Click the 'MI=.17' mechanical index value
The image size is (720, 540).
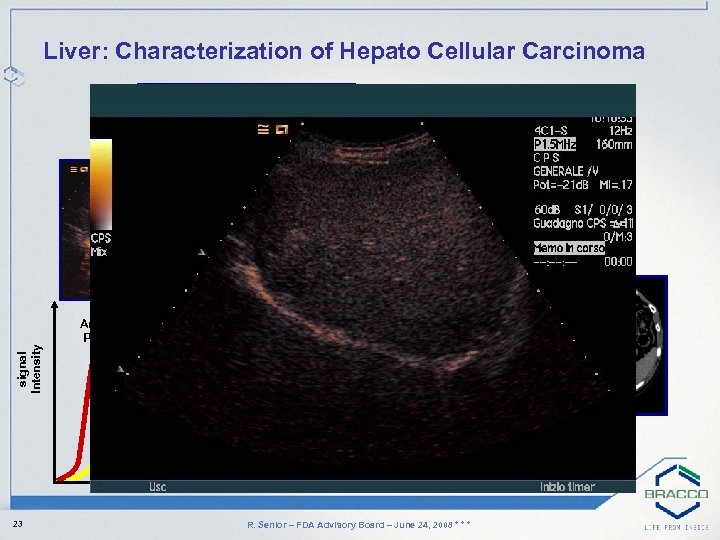616,185
